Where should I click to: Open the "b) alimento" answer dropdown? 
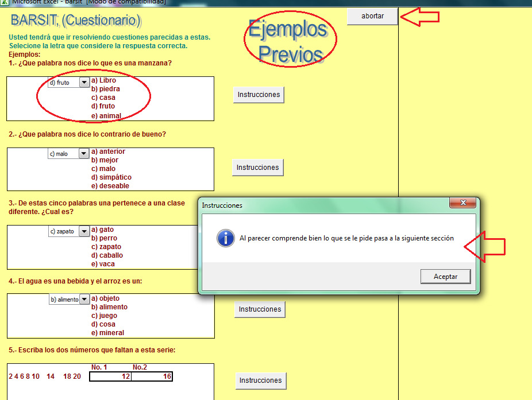tap(84, 299)
